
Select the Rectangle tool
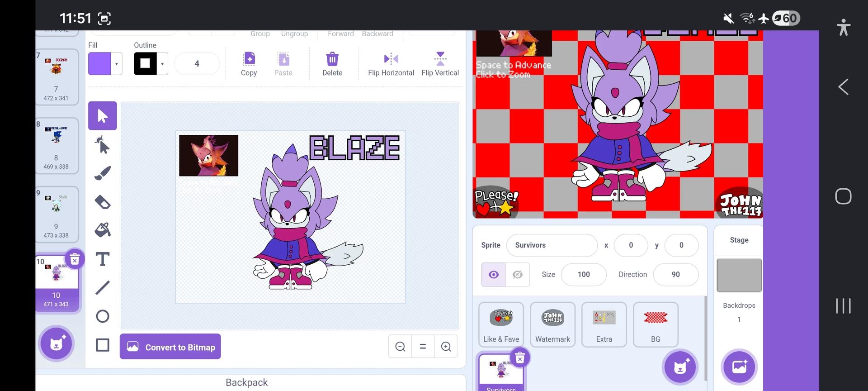click(x=103, y=345)
